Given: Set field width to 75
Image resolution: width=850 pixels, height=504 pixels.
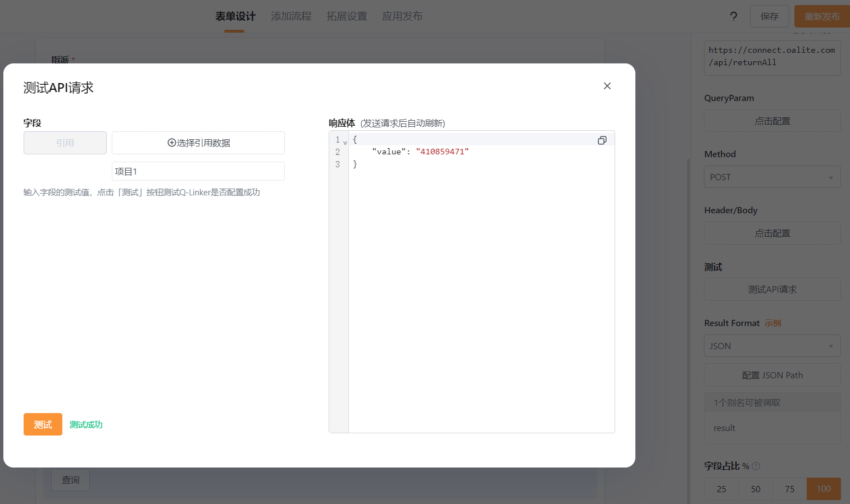Looking at the screenshot, I should point(790,489).
